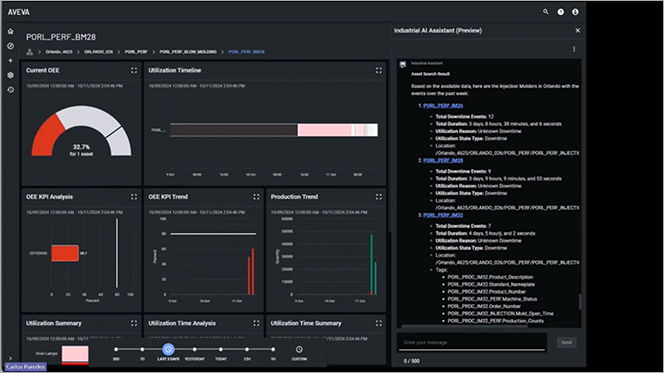
Task: Open PORL_PERF_IM28 asset link
Action: coord(443,160)
